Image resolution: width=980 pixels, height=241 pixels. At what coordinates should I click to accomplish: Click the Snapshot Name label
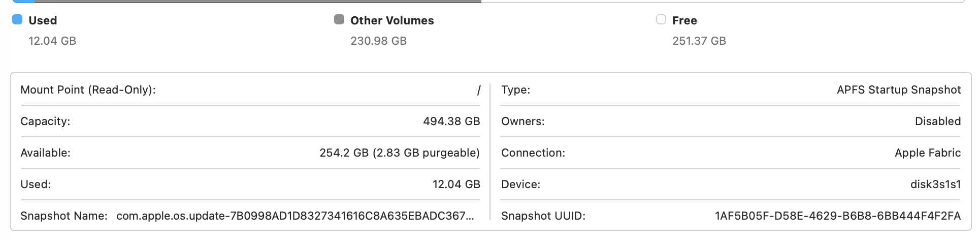[64, 216]
